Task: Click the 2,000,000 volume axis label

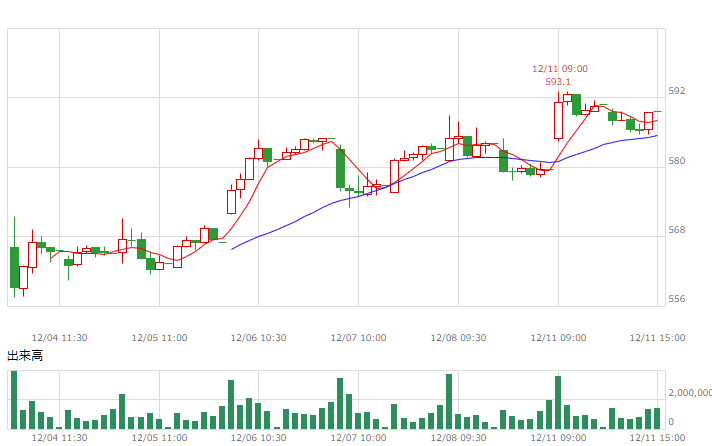Action: (690, 393)
